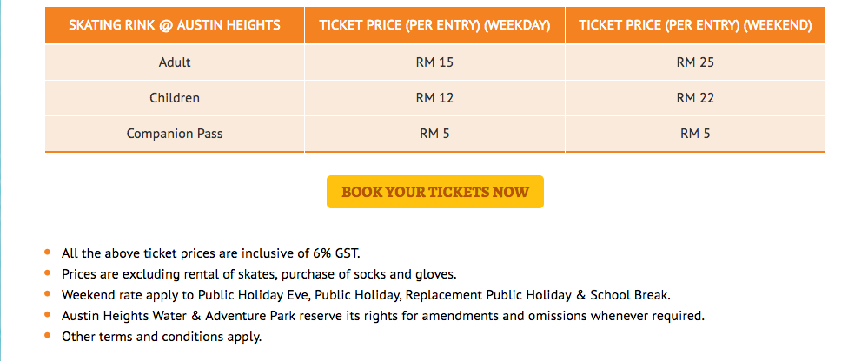Click the Children weekday price RM 12

[x=434, y=98]
